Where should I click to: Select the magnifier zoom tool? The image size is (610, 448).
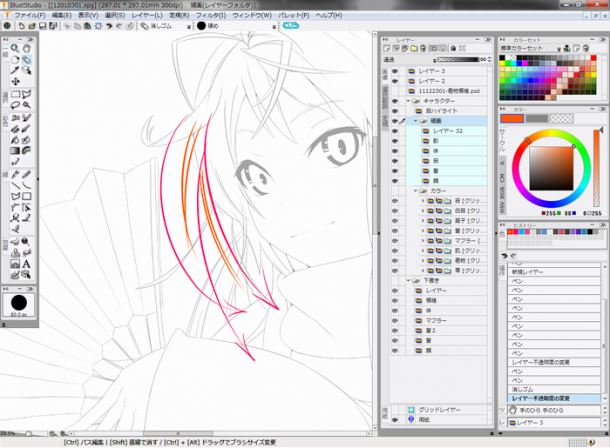[x=15, y=48]
